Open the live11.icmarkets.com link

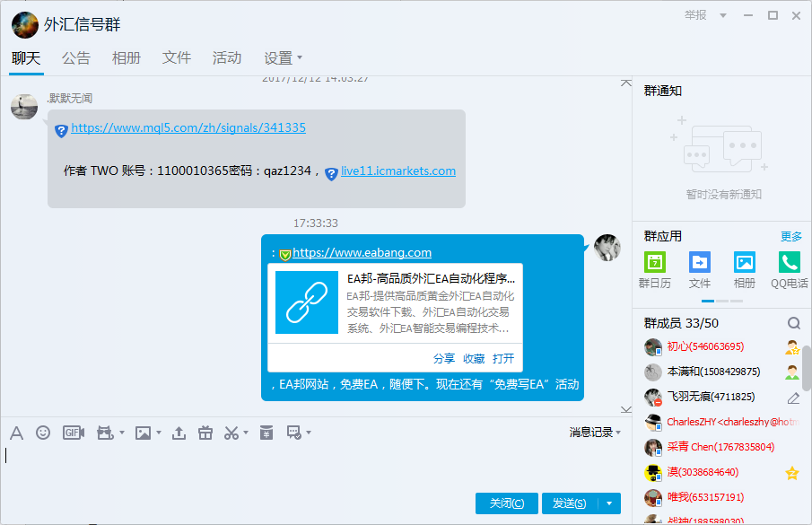click(x=398, y=171)
